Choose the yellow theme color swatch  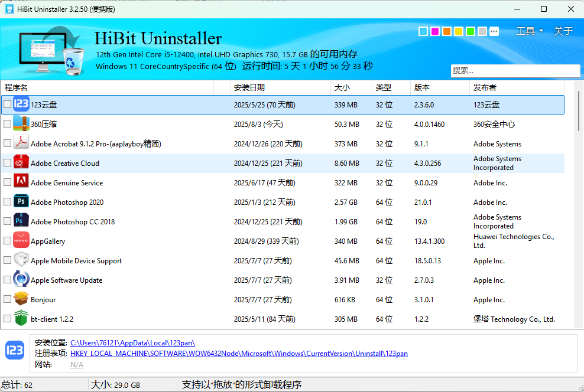point(459,31)
